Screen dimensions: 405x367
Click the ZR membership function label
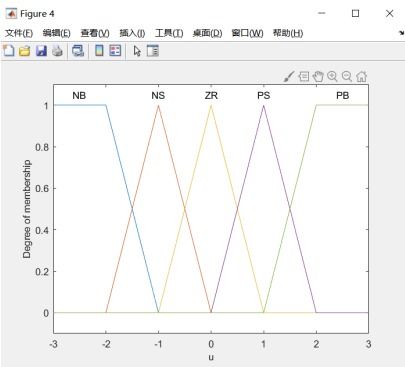pos(211,96)
